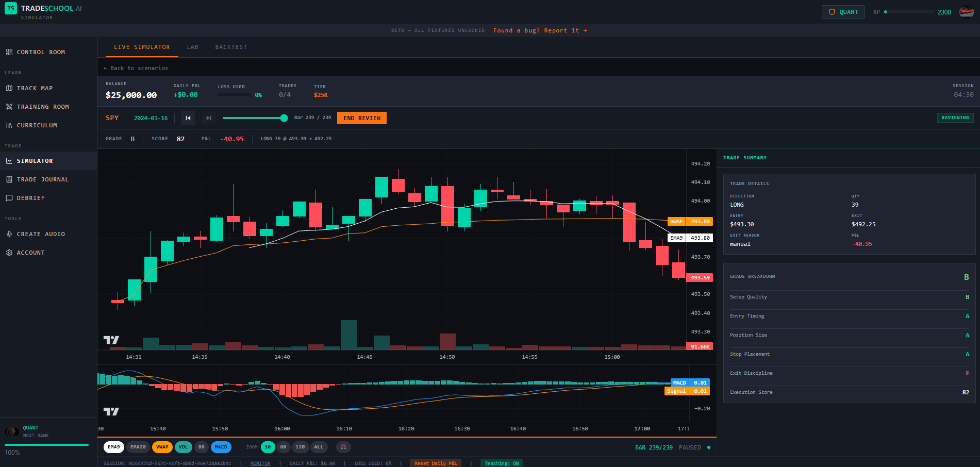Set chart zoom to 60 bars

(283, 447)
